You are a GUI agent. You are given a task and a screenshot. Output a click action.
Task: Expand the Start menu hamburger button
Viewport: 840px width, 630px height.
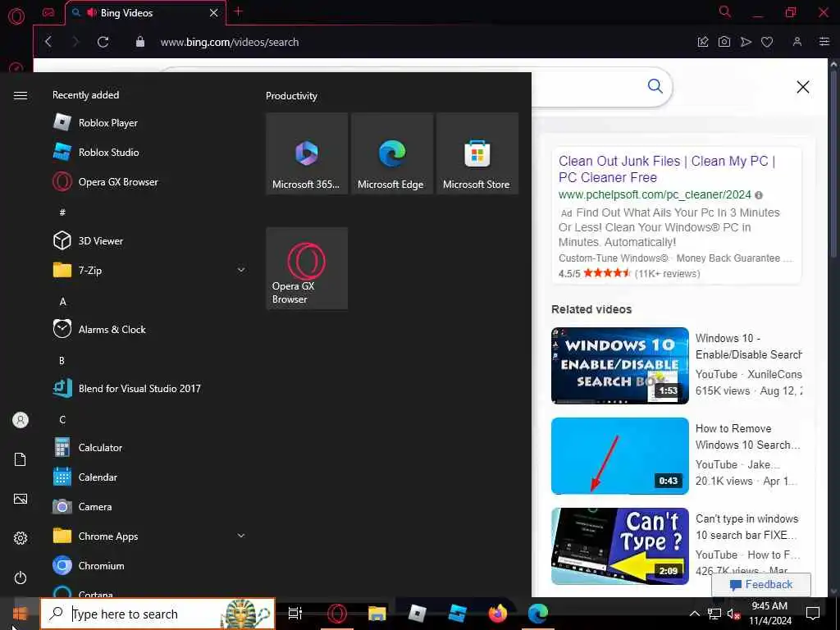[21, 95]
